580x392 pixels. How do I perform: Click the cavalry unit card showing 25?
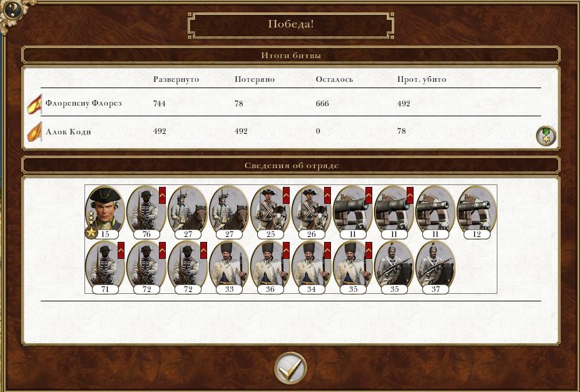(x=270, y=212)
